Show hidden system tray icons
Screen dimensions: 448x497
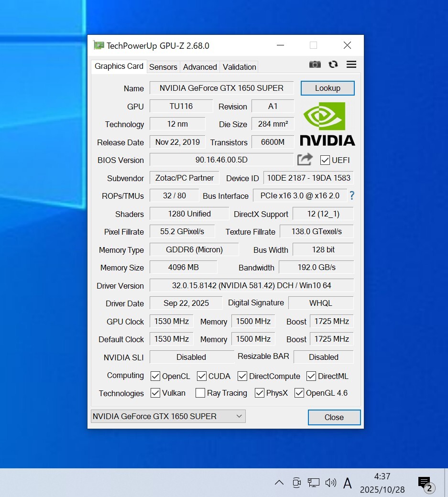279,483
